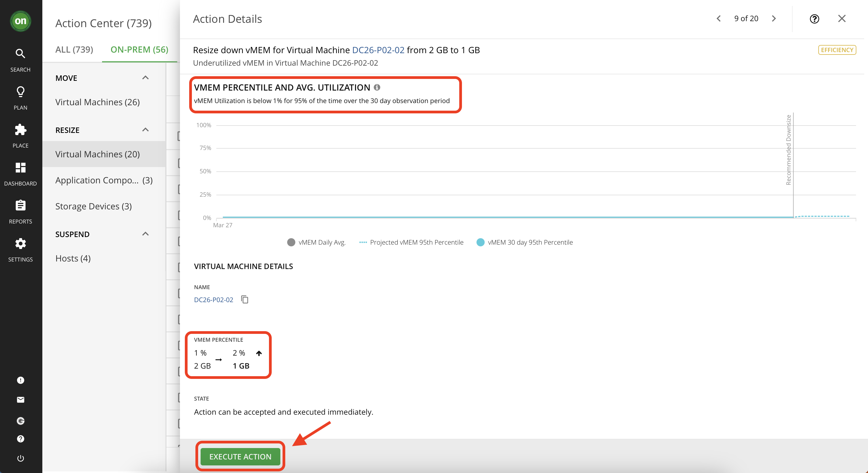Viewport: 868px width, 473px height.
Task: Navigate to next action arrow
Action: click(774, 19)
